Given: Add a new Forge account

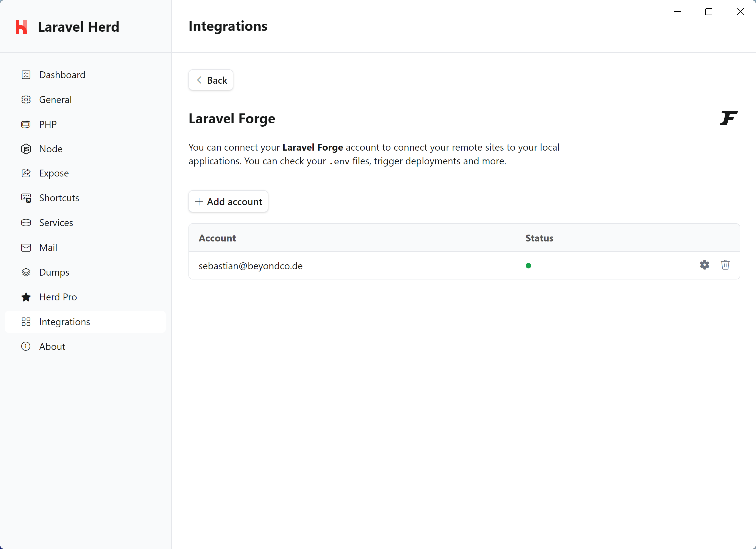Looking at the screenshot, I should 228,201.
